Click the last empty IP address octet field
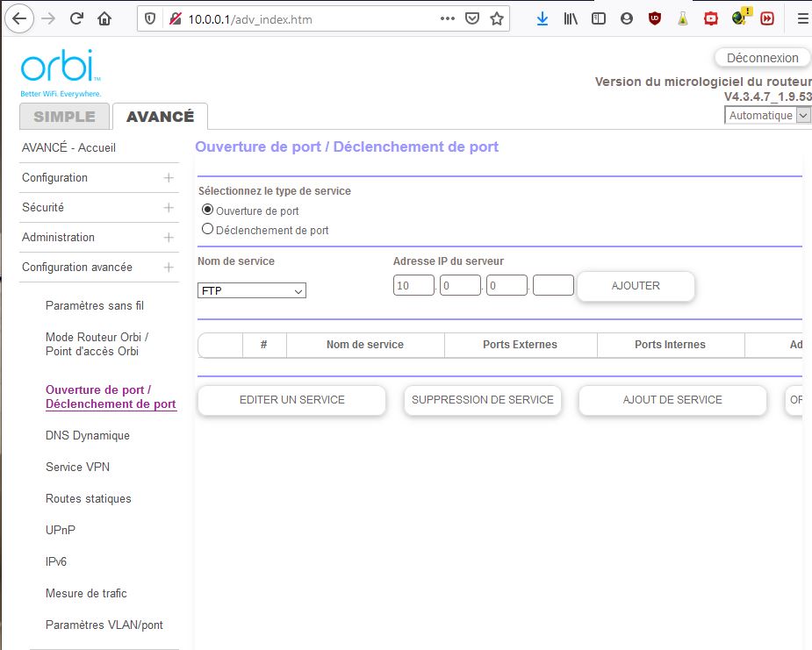Image resolution: width=812 pixels, height=650 pixels. coord(553,286)
